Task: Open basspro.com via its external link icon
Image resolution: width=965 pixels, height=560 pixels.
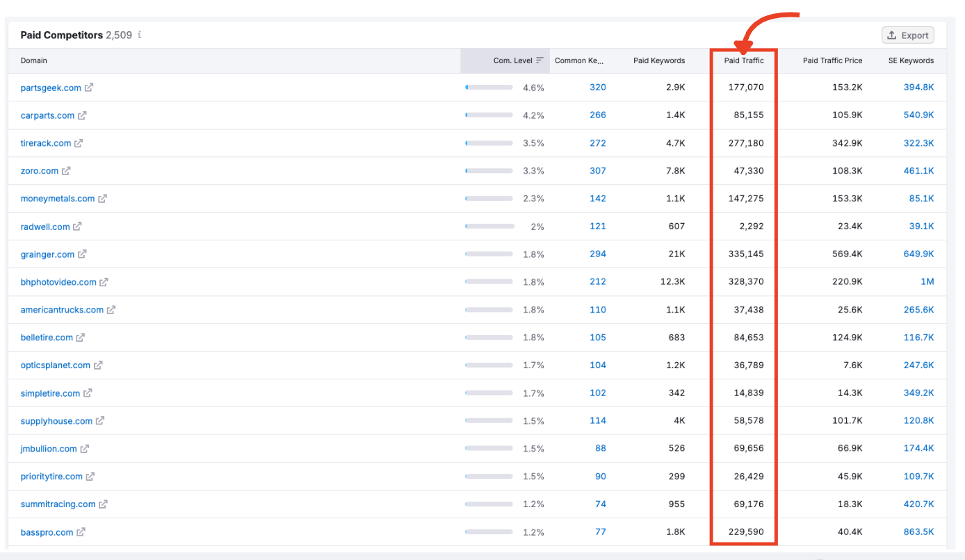Action: point(80,532)
